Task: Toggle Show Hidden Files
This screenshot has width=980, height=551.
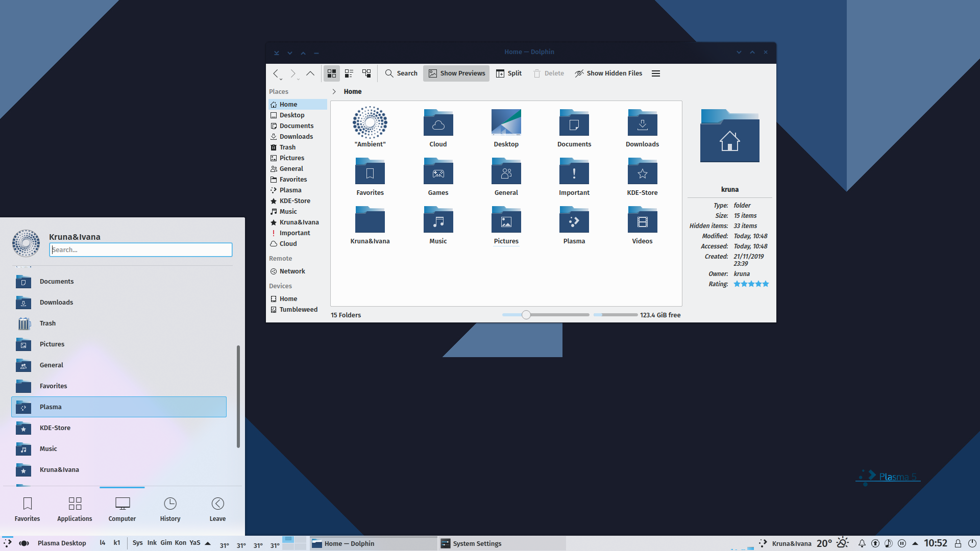Action: point(608,73)
